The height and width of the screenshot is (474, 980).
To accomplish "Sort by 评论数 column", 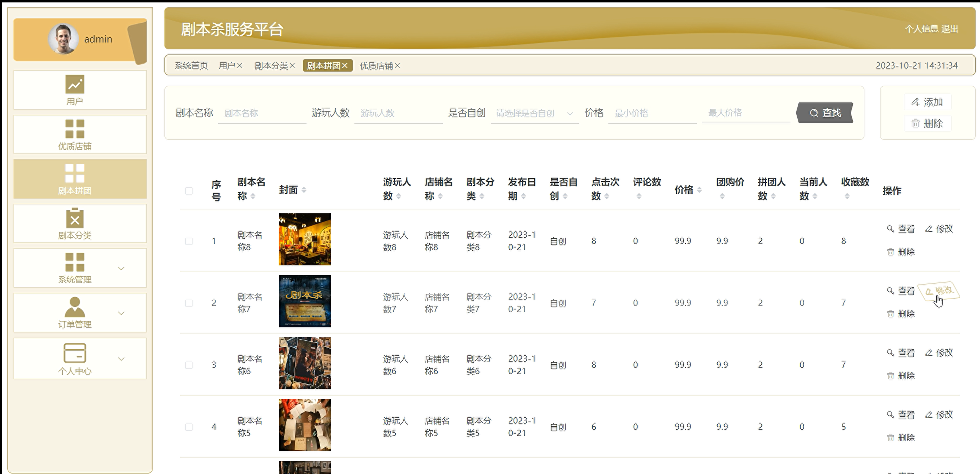I will (x=639, y=196).
